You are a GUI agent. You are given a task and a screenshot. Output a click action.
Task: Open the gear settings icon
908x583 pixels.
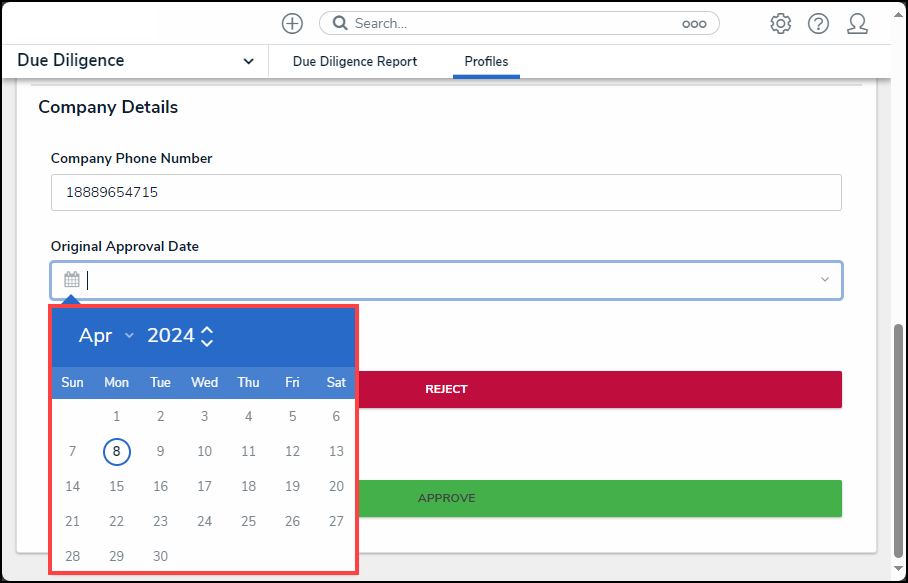tap(781, 24)
